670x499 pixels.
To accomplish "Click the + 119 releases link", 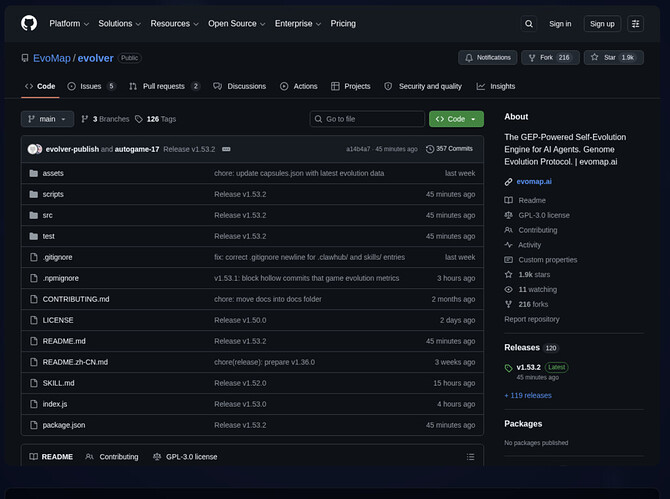I will pyautogui.click(x=528, y=396).
